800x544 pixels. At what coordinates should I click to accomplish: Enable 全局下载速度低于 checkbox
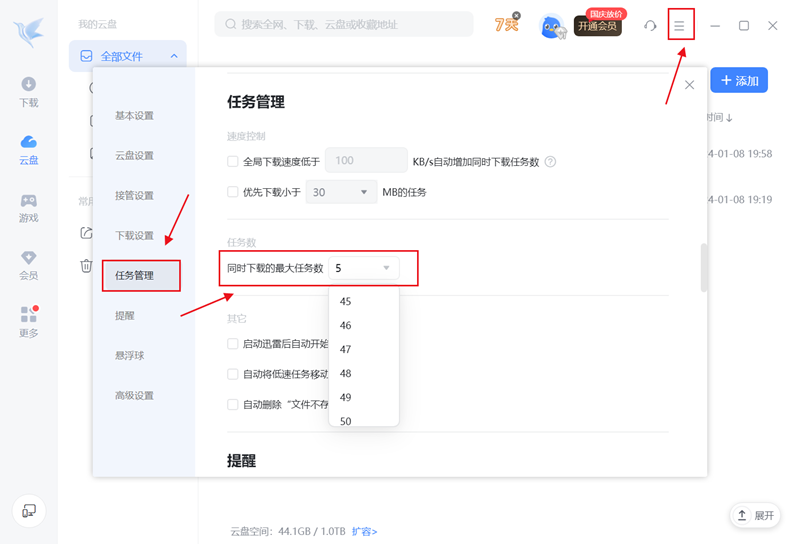[x=233, y=162]
